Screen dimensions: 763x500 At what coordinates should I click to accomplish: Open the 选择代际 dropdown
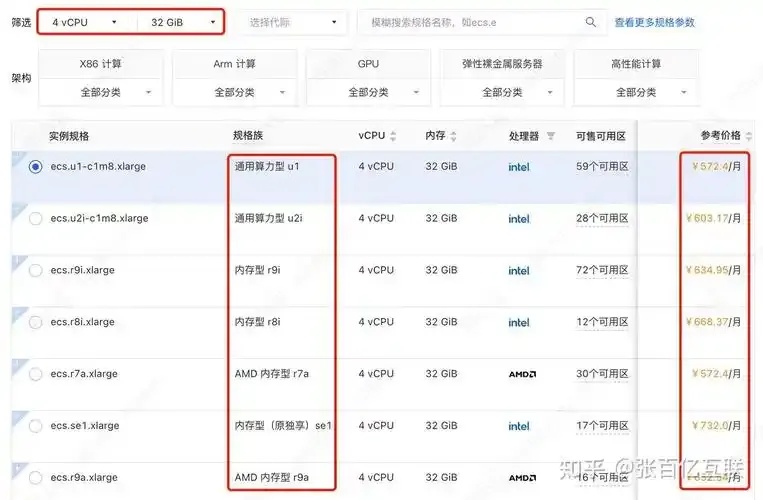(293, 22)
